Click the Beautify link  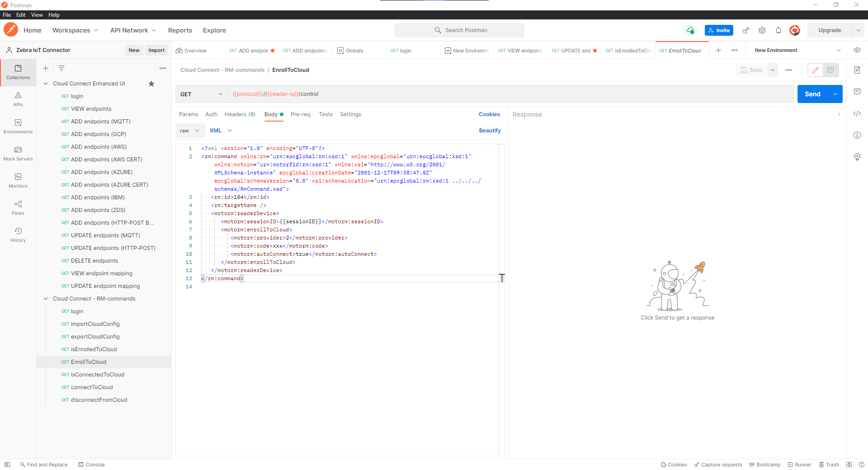(490, 131)
